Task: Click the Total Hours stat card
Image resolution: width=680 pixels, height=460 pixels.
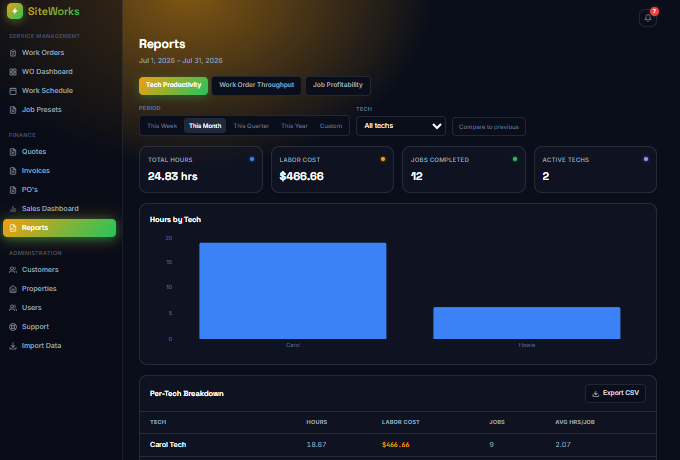Action: (x=201, y=170)
